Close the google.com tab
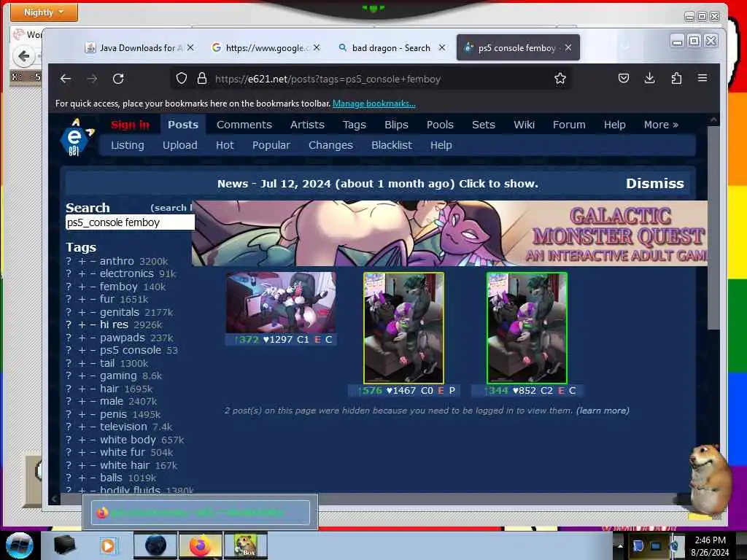747x560 pixels. point(317,47)
